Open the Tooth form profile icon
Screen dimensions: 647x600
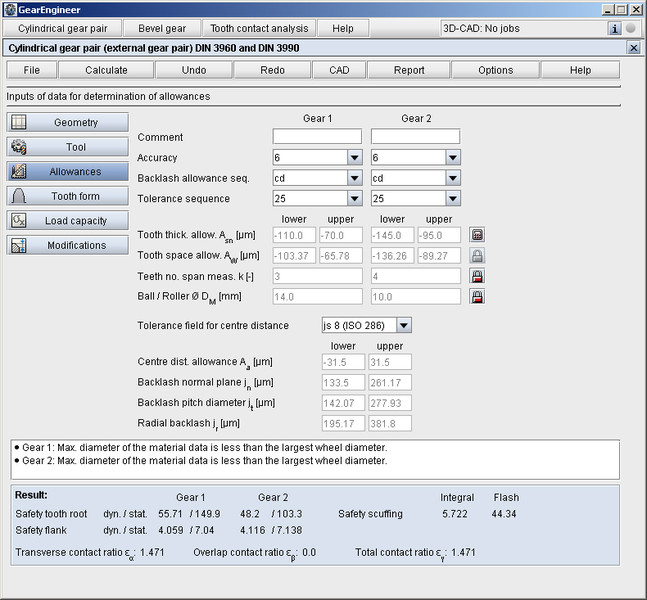click(x=19, y=196)
